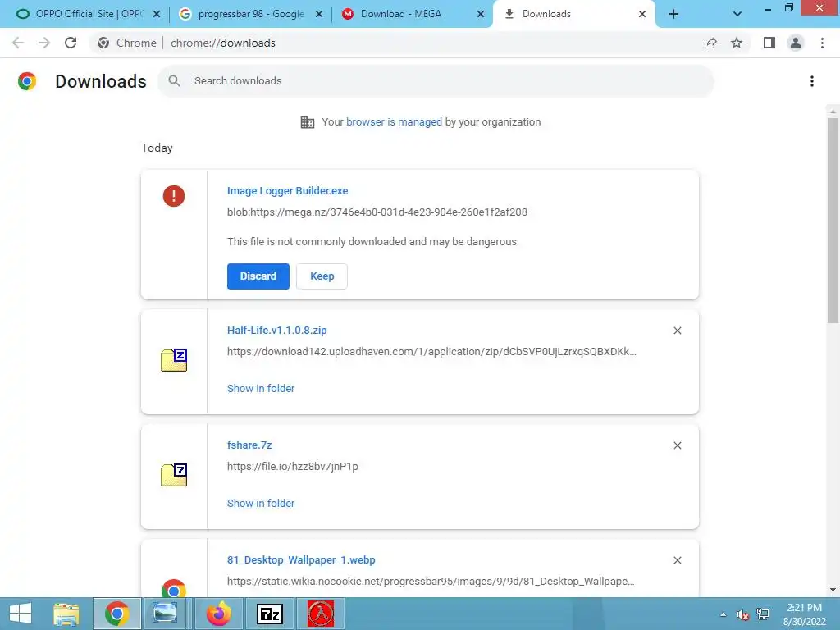Open Half-Life from the taskbar
The width and height of the screenshot is (840, 630).
pyautogui.click(x=321, y=614)
